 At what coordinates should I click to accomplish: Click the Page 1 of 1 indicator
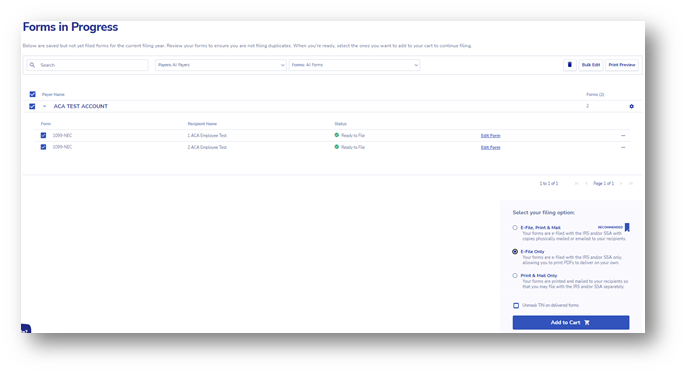coord(603,184)
